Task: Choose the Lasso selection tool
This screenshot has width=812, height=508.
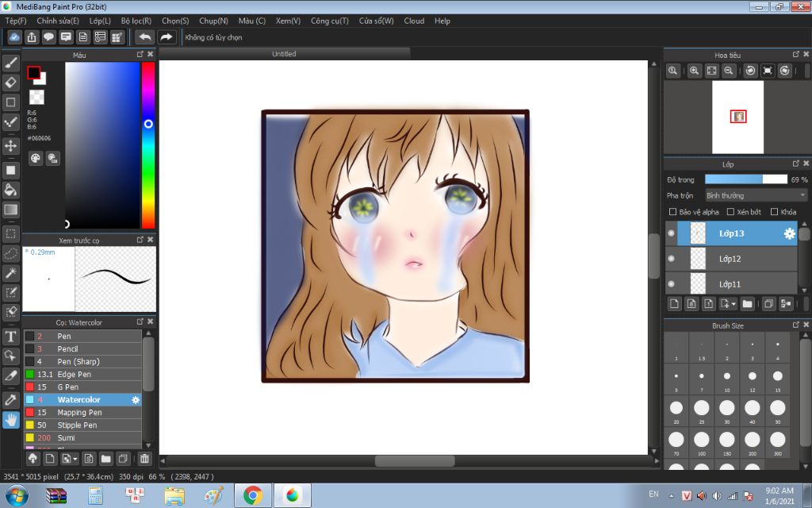Action: click(x=11, y=253)
